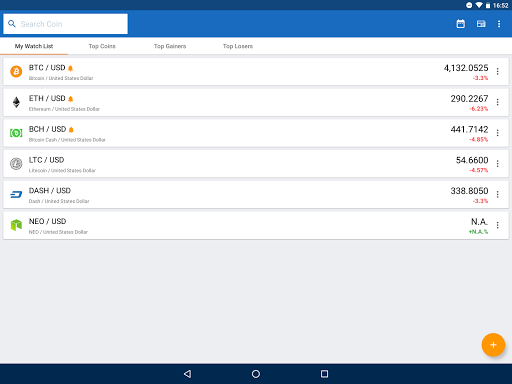Open options menu for BTC / USD row
This screenshot has height=384, width=512.
(x=497, y=71)
